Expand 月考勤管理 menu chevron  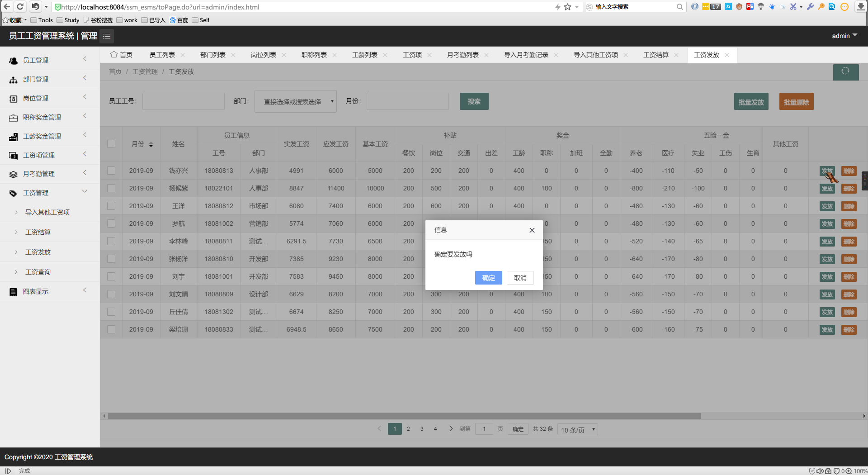coord(85,173)
